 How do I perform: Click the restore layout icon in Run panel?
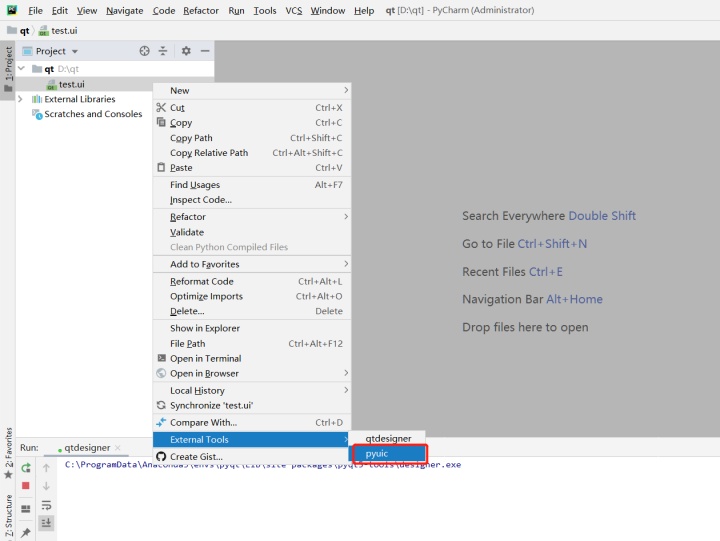(26, 508)
